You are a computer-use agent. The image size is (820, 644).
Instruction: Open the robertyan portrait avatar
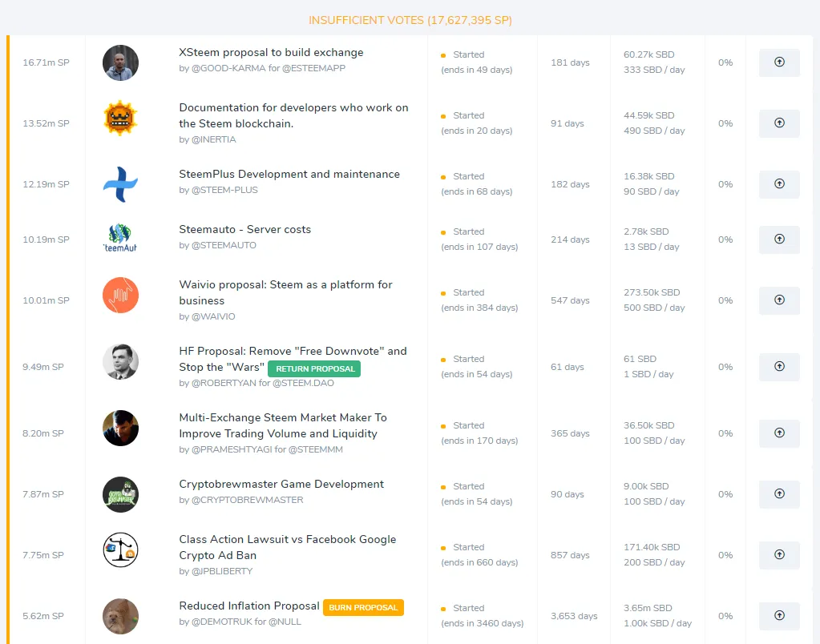pos(120,362)
